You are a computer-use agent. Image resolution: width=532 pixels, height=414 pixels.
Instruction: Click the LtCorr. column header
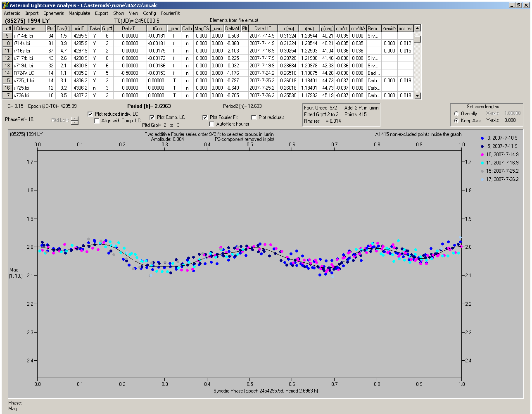click(157, 29)
